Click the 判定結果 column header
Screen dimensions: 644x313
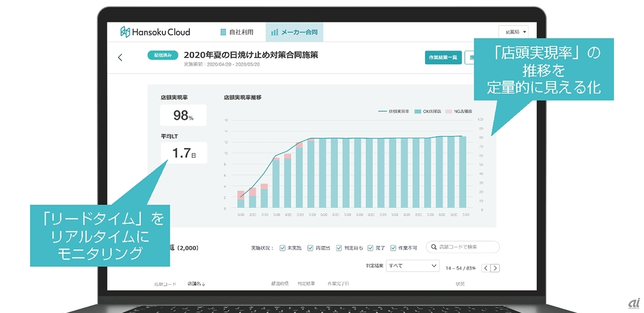pos(306,283)
